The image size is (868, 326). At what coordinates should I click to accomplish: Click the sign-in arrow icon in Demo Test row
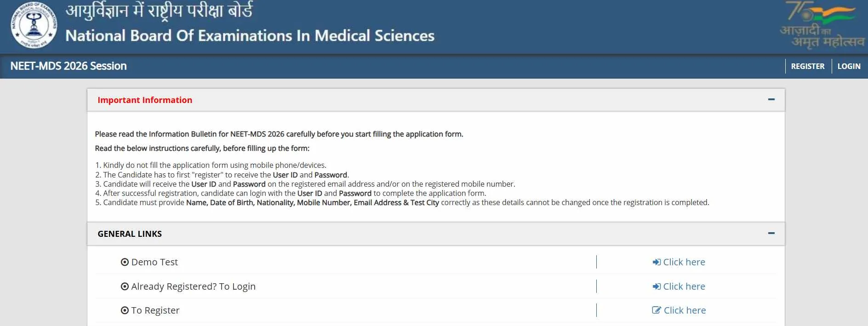coord(657,262)
